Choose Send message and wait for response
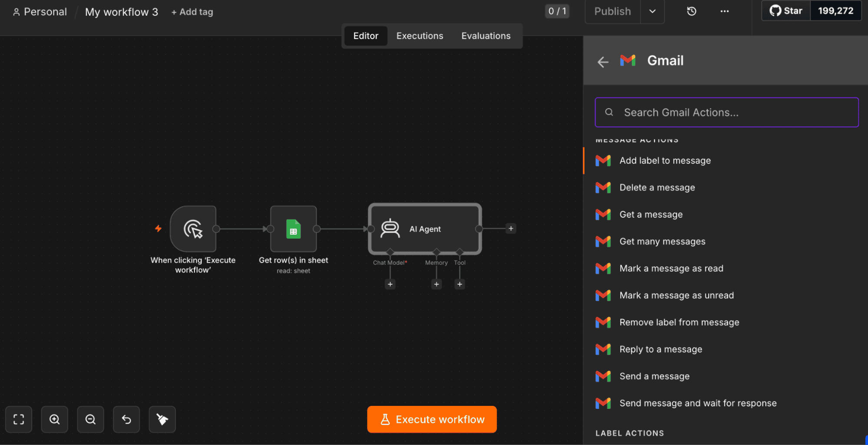Screen dimensions: 868x445 tap(725, 403)
